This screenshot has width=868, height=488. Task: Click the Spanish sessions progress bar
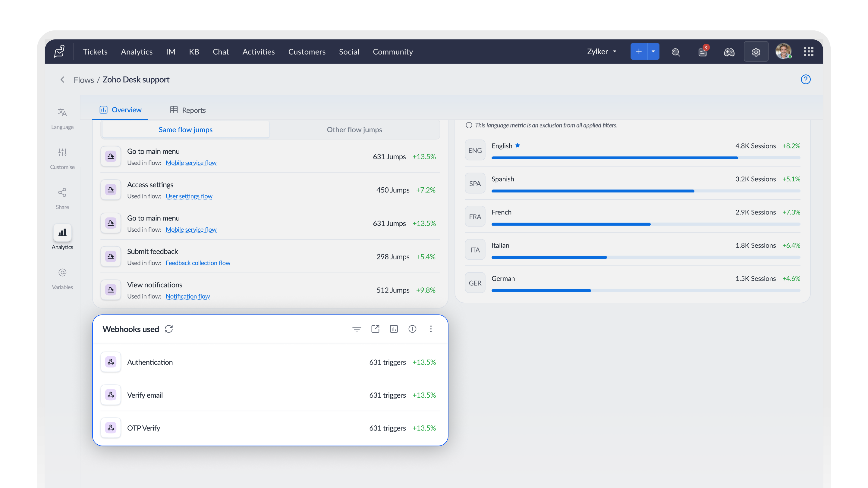click(646, 191)
